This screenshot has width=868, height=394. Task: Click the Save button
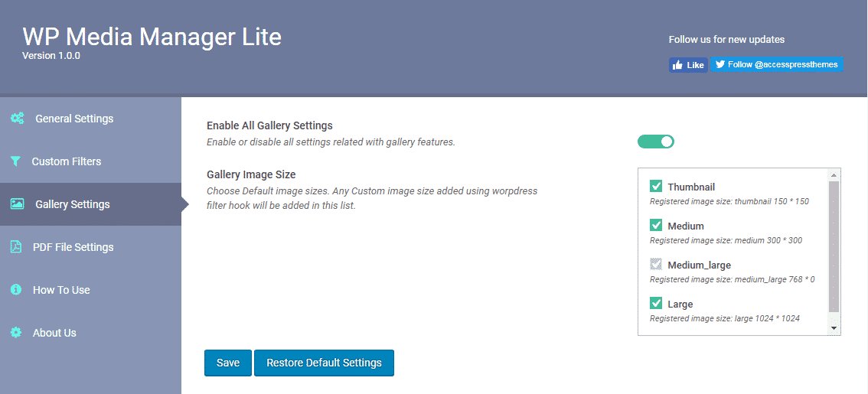coord(228,363)
